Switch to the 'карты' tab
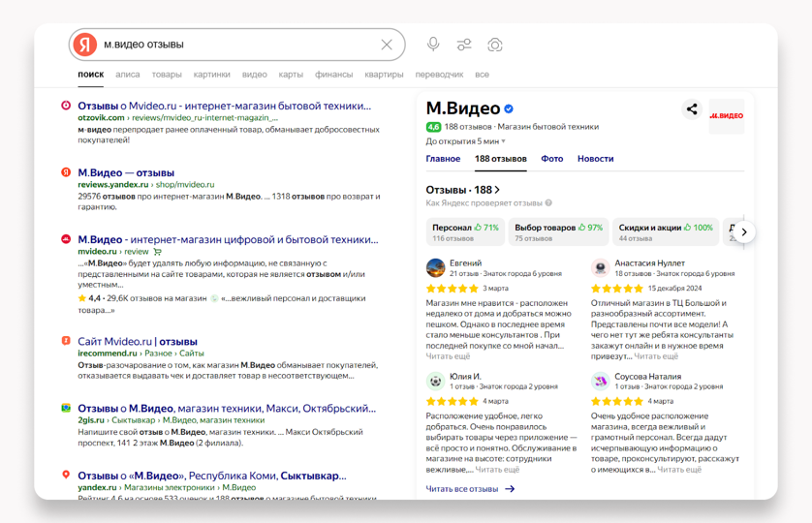The width and height of the screenshot is (812, 523). pyautogui.click(x=291, y=74)
